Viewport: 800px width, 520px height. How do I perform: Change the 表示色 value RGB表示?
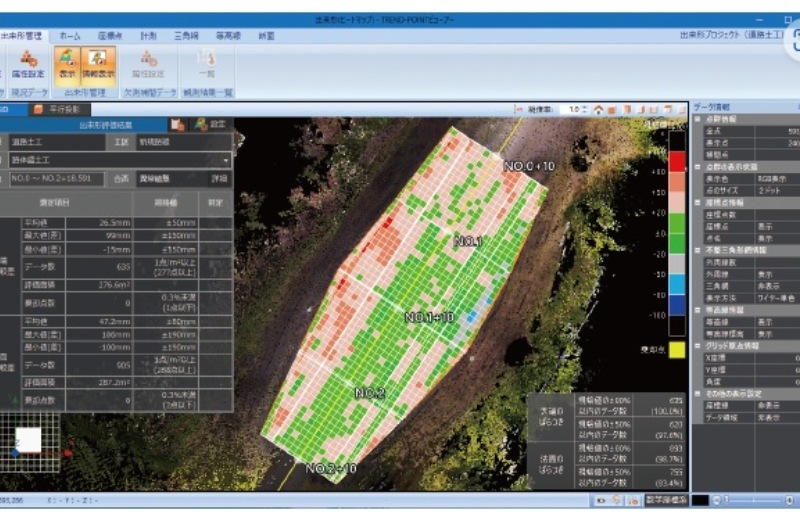pos(777,179)
